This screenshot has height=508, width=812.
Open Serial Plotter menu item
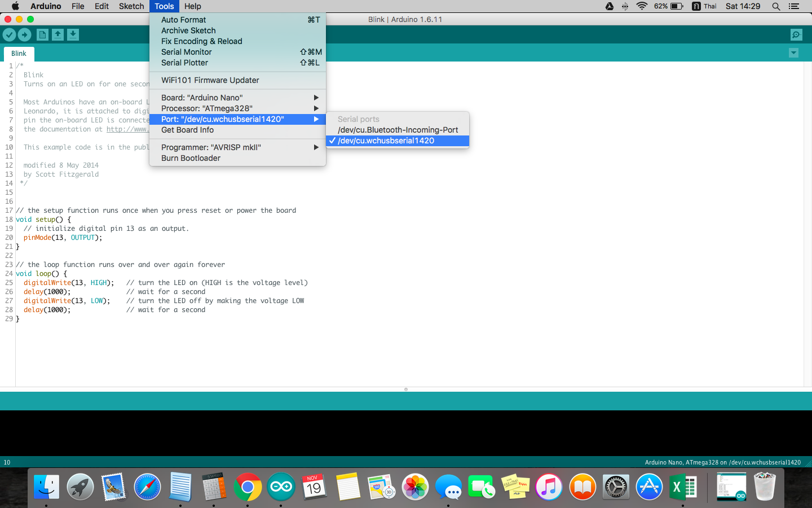point(237,63)
